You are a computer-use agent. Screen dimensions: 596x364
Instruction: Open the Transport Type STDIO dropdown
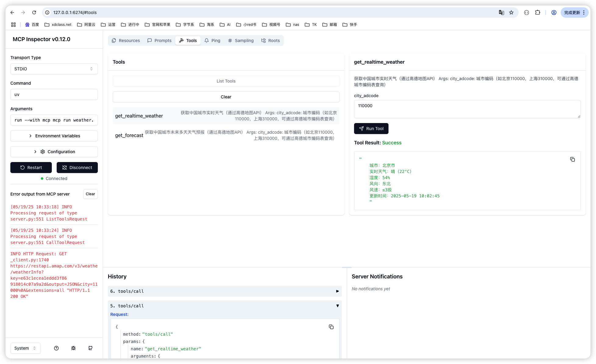click(x=54, y=69)
